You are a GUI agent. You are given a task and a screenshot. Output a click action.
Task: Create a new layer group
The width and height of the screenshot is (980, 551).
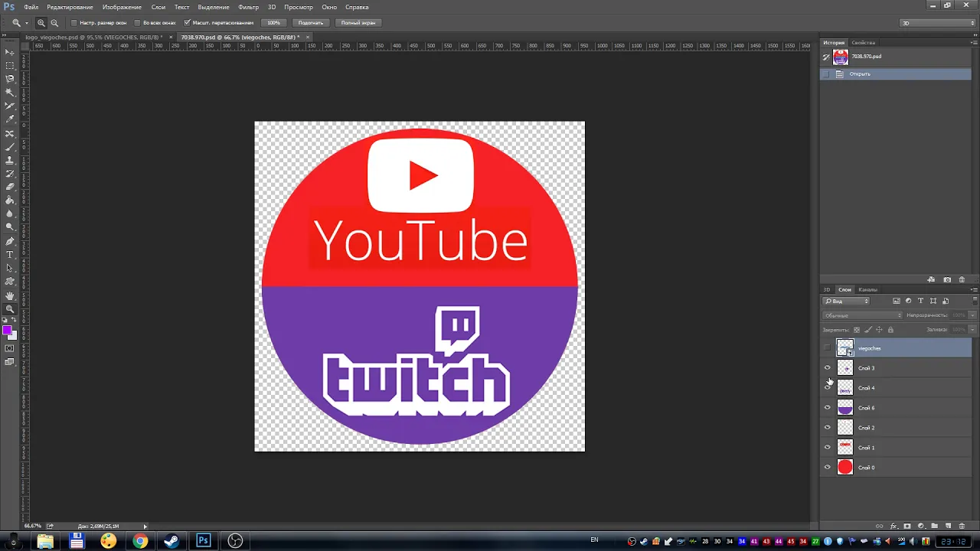point(935,526)
